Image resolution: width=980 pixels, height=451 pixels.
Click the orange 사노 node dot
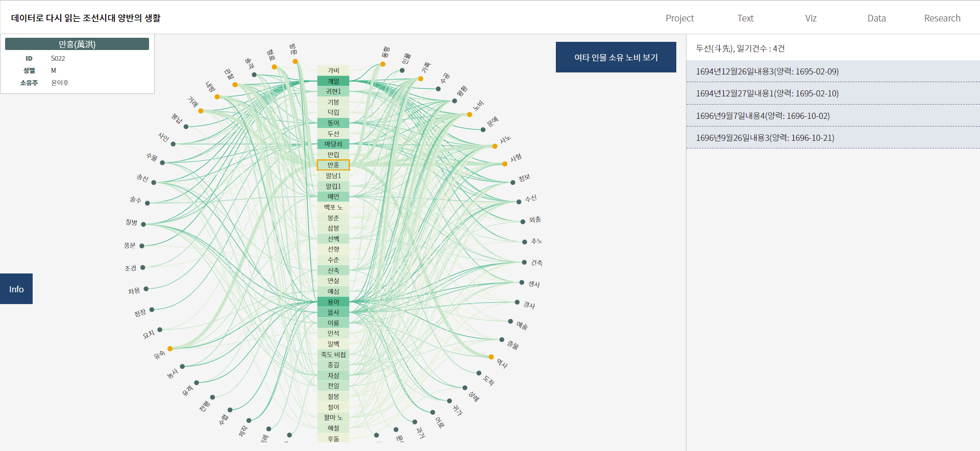pyautogui.click(x=495, y=146)
